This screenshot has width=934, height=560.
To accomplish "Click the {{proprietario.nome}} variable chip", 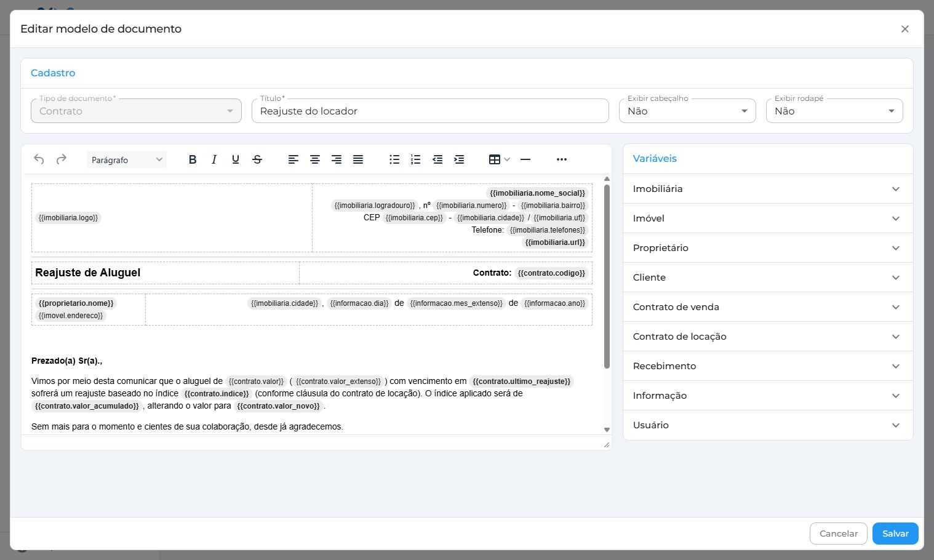I will click(x=76, y=303).
